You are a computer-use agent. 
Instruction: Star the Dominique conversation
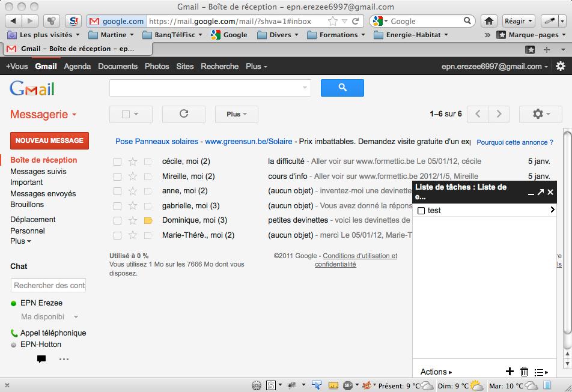pos(133,220)
